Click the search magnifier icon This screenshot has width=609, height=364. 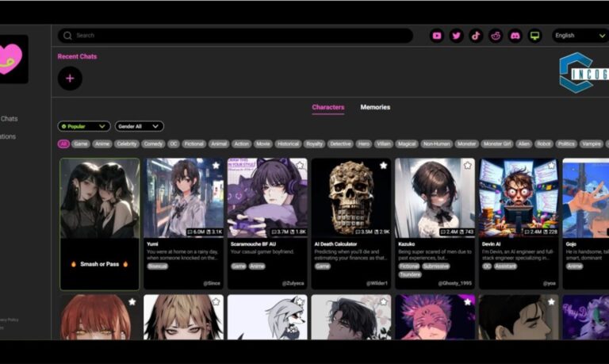(x=67, y=36)
